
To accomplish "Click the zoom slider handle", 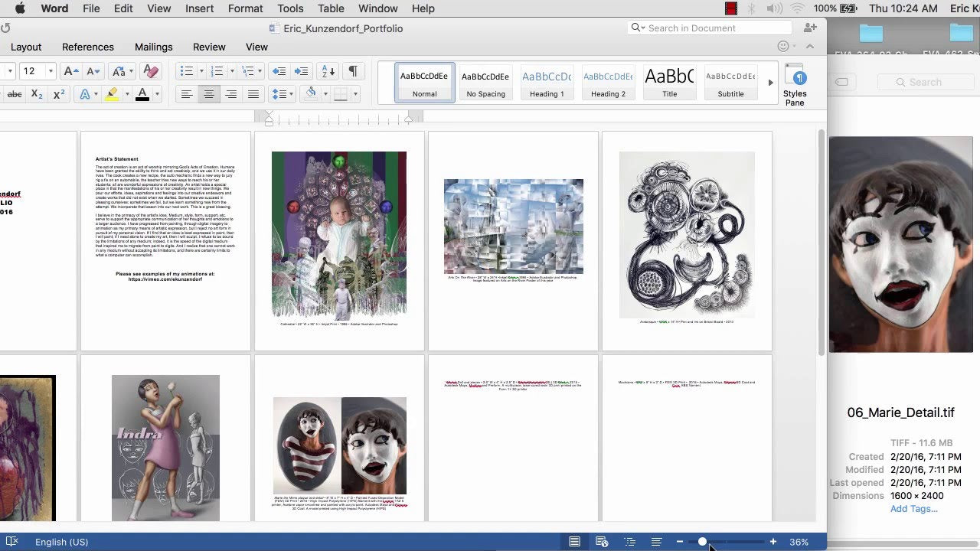I will pyautogui.click(x=702, y=542).
